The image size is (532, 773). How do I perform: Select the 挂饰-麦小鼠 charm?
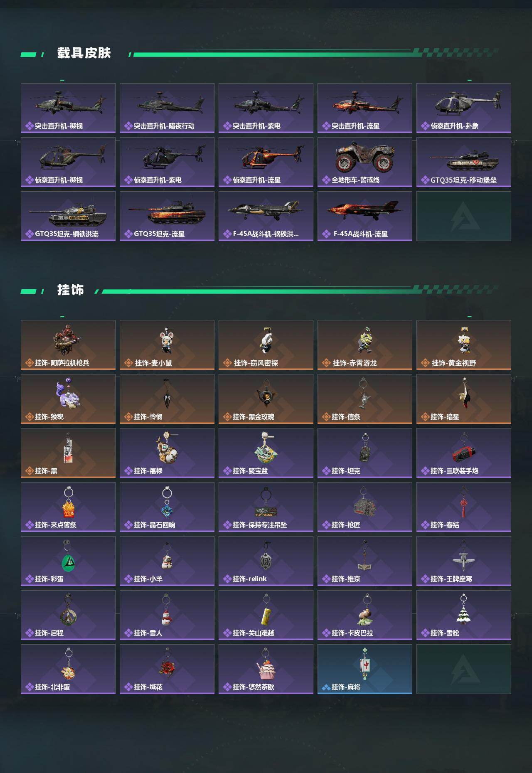tap(167, 345)
